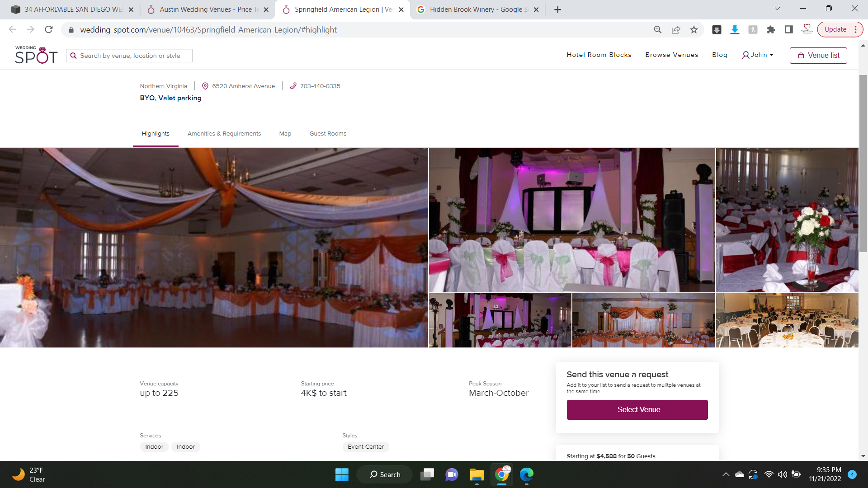Expand the John account dropdown

[x=758, y=55]
